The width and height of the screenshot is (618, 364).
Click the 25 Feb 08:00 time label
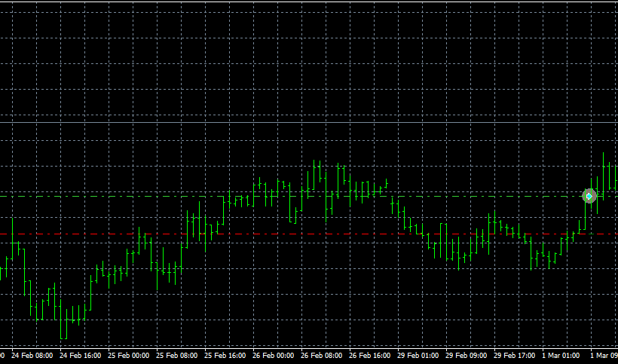177,355
